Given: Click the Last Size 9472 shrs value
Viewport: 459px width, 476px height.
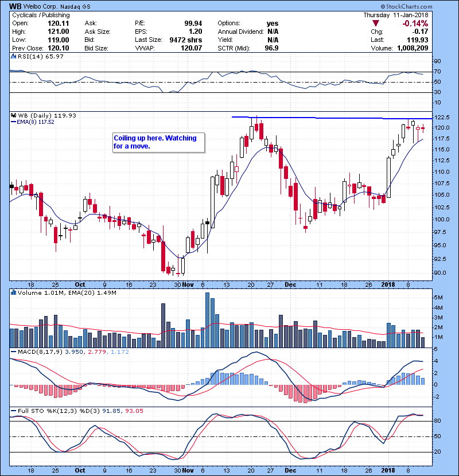Looking at the screenshot, I should pyautogui.click(x=186, y=40).
